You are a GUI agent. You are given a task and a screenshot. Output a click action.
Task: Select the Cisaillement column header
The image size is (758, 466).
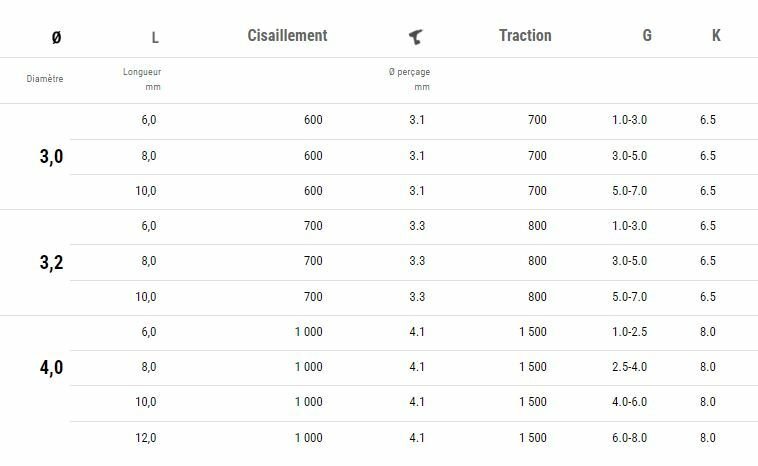(287, 36)
